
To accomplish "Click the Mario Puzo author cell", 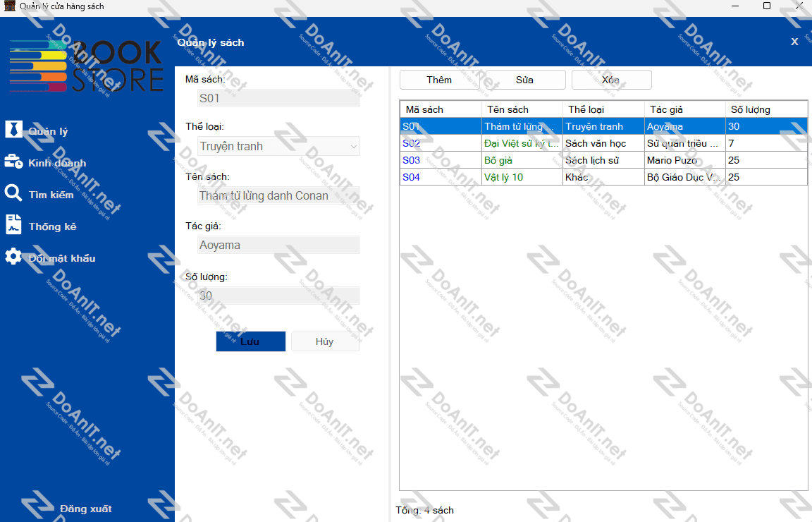I will click(684, 160).
